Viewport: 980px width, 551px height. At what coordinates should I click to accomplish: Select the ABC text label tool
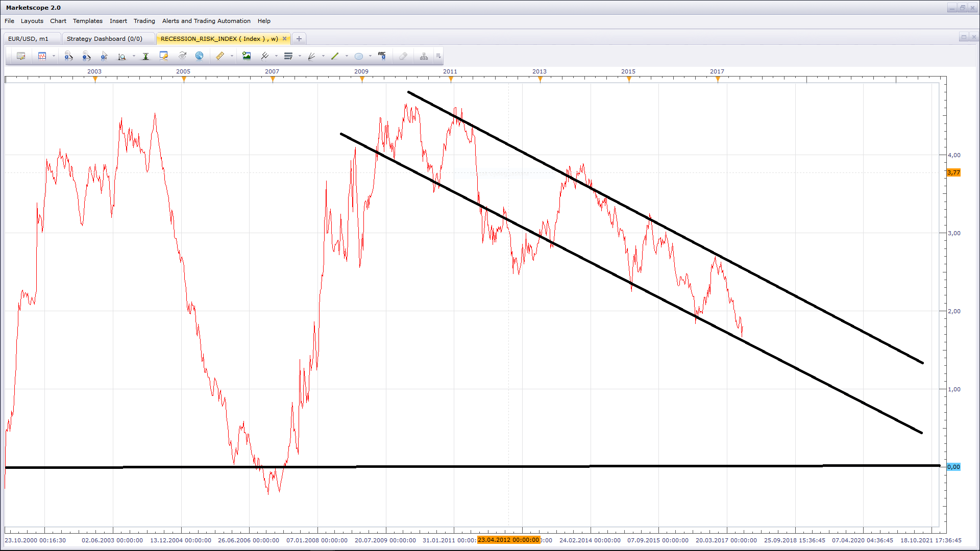tap(382, 56)
